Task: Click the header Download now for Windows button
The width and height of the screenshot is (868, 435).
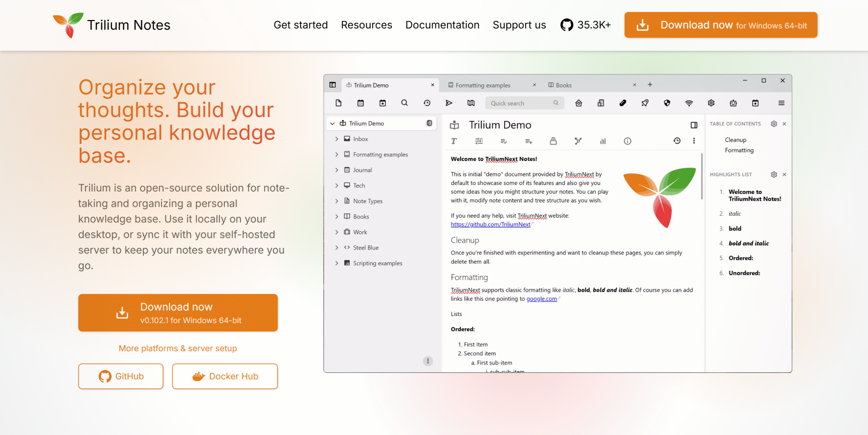Action: (721, 25)
